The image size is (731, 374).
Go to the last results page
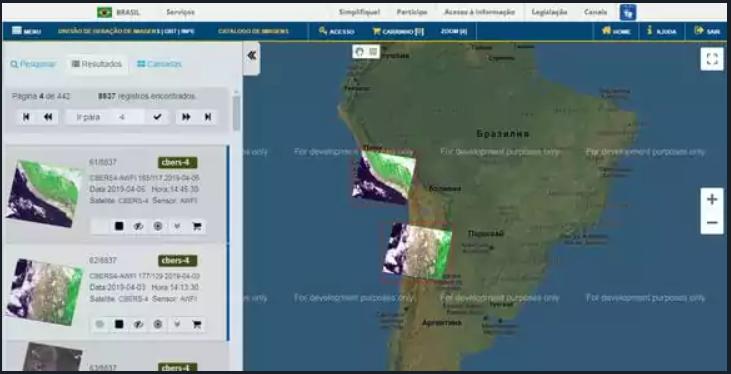point(208,117)
